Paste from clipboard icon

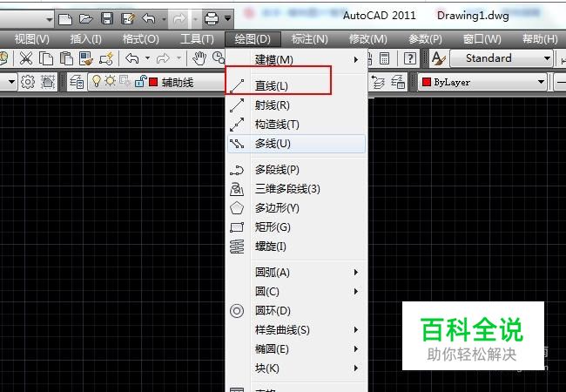[66, 58]
